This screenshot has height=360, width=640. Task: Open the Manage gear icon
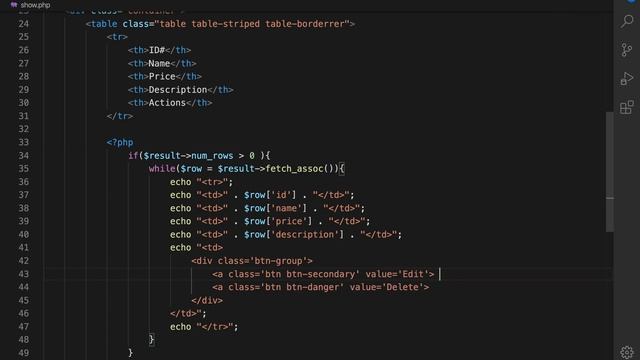tap(627, 352)
